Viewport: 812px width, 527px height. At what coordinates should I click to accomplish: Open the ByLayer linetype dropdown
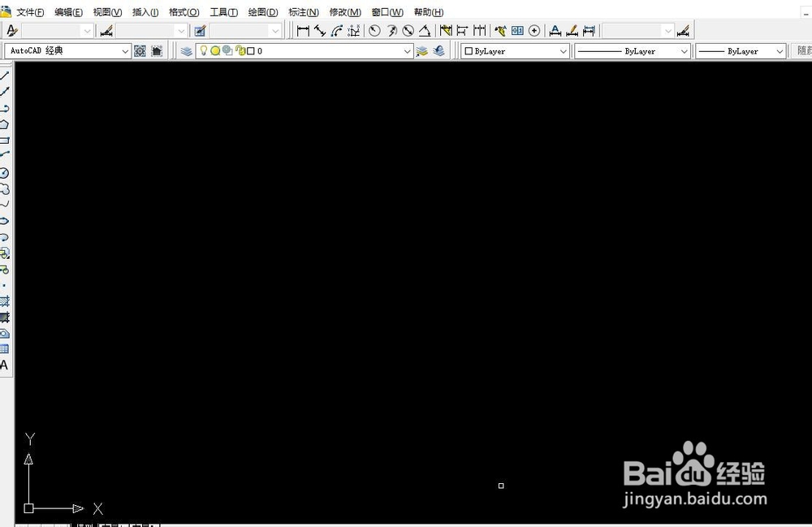[633, 51]
